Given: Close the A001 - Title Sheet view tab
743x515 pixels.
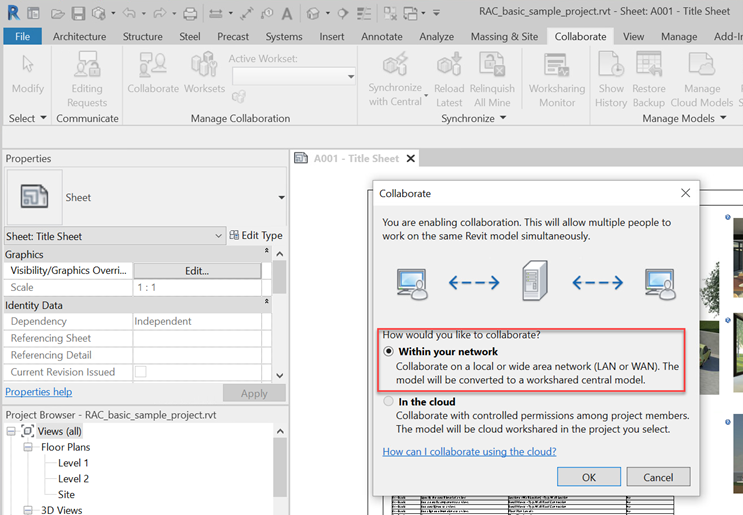Looking at the screenshot, I should [x=411, y=158].
